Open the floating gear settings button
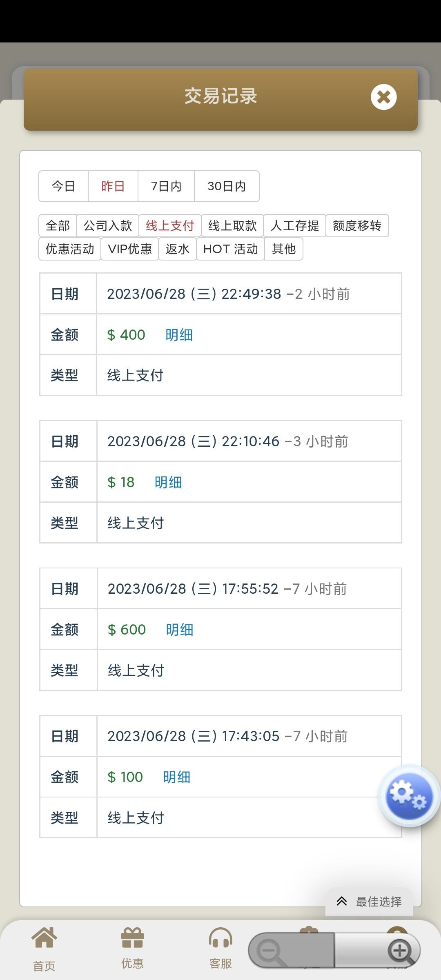The height and width of the screenshot is (980, 441). click(x=408, y=796)
